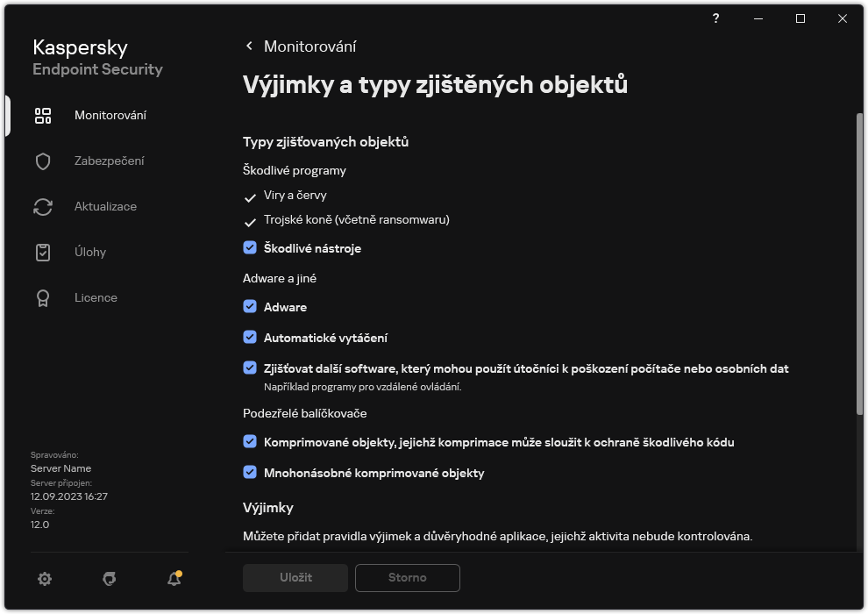This screenshot has width=868, height=614.
Task: Disable Mnohonásobné komprimované objekty detection
Action: (x=249, y=473)
